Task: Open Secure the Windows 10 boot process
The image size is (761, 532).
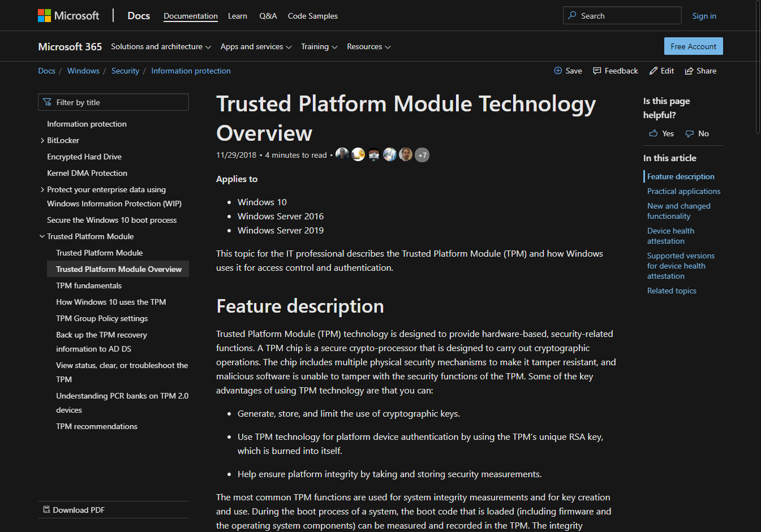Action: (x=111, y=220)
